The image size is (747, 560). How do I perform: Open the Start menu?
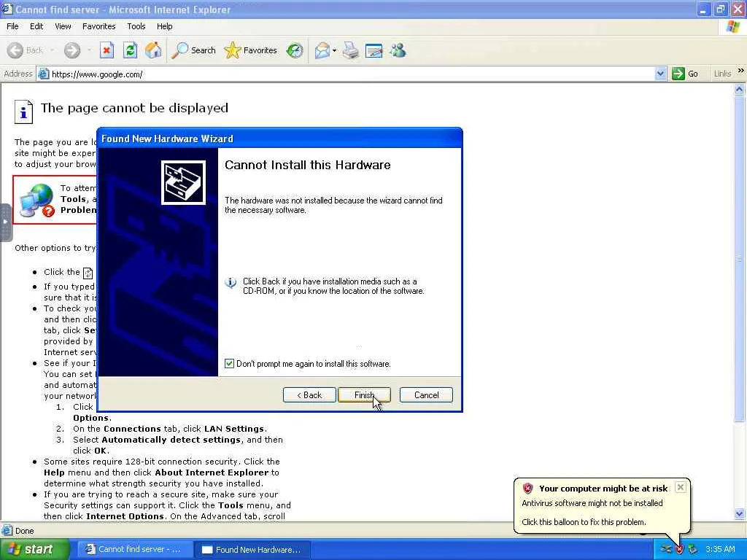[x=35, y=550]
